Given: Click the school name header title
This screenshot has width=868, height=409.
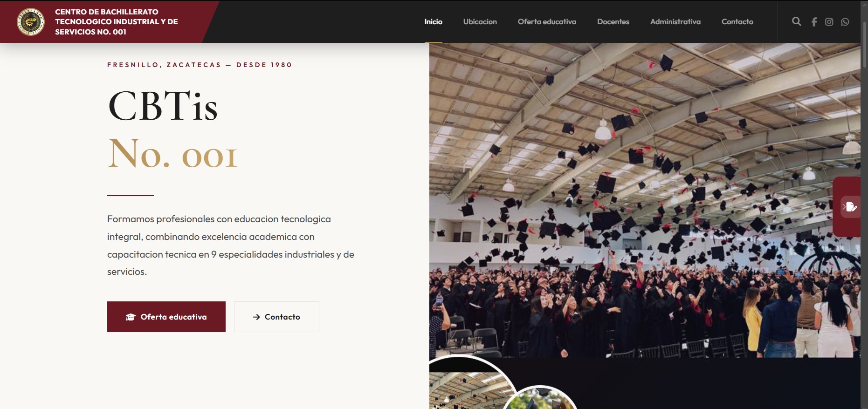Looking at the screenshot, I should [117, 22].
